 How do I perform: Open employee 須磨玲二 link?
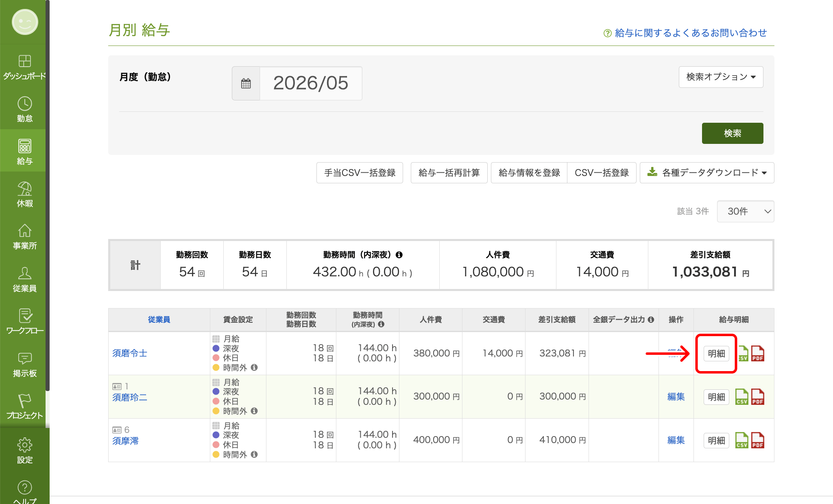[x=130, y=397]
